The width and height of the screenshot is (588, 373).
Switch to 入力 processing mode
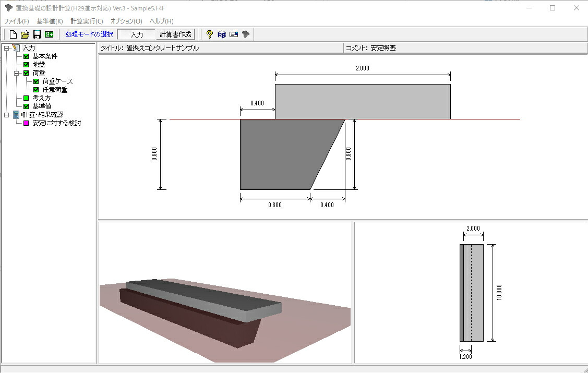(137, 34)
